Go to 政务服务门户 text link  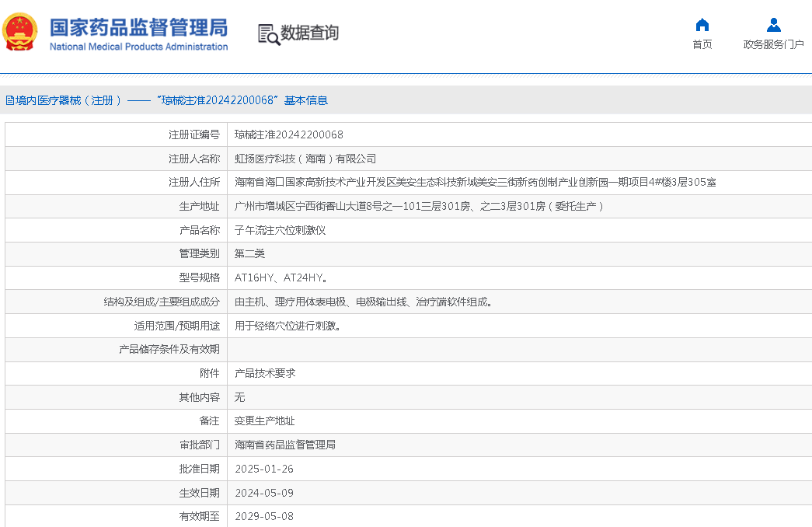coord(773,44)
